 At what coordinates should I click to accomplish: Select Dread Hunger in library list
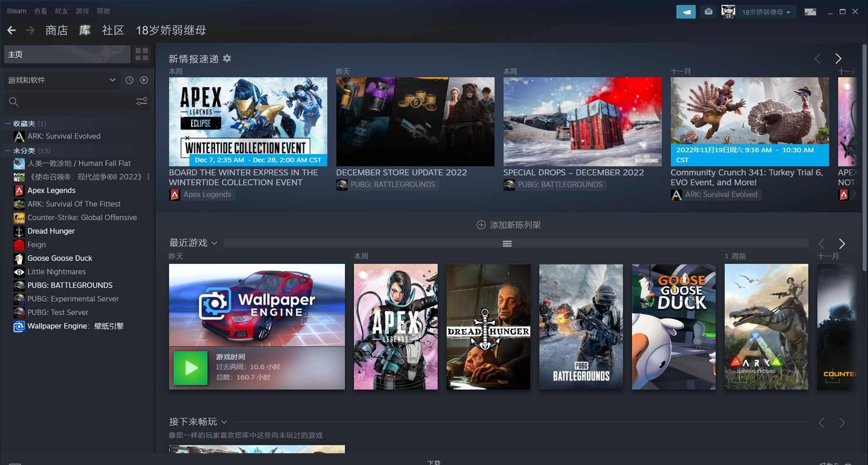click(x=51, y=231)
